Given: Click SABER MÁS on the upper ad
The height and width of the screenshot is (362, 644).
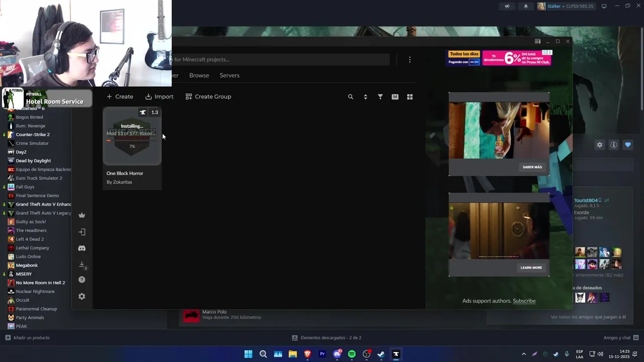Looking at the screenshot, I should coord(532,167).
